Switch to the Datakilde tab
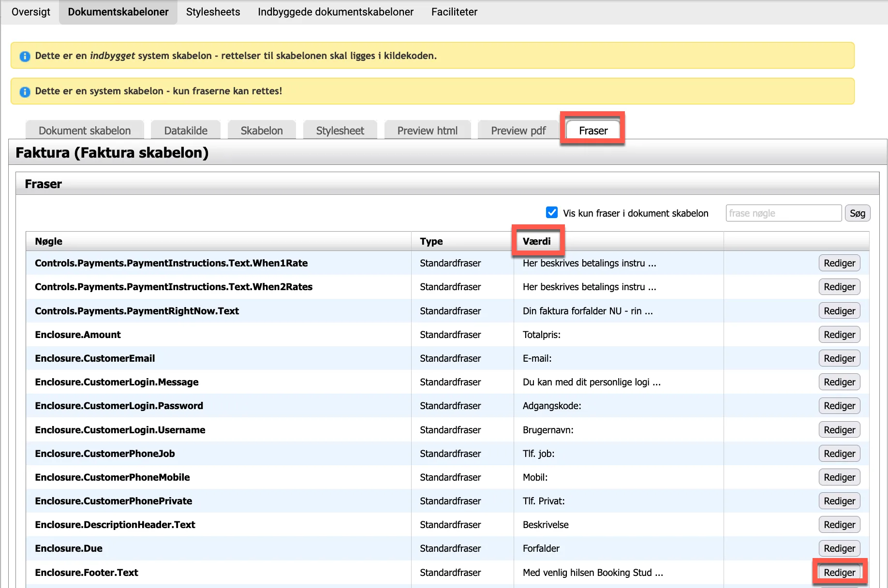The width and height of the screenshot is (888, 588). click(x=186, y=131)
